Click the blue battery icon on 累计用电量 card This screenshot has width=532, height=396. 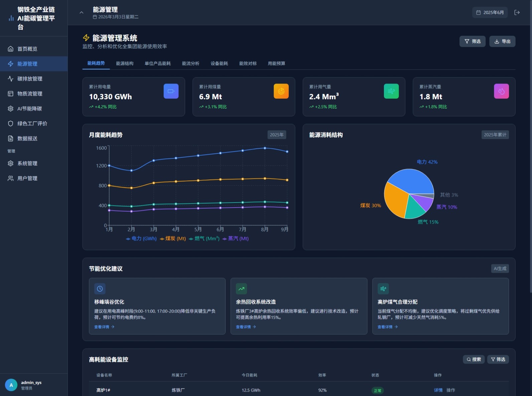click(171, 91)
